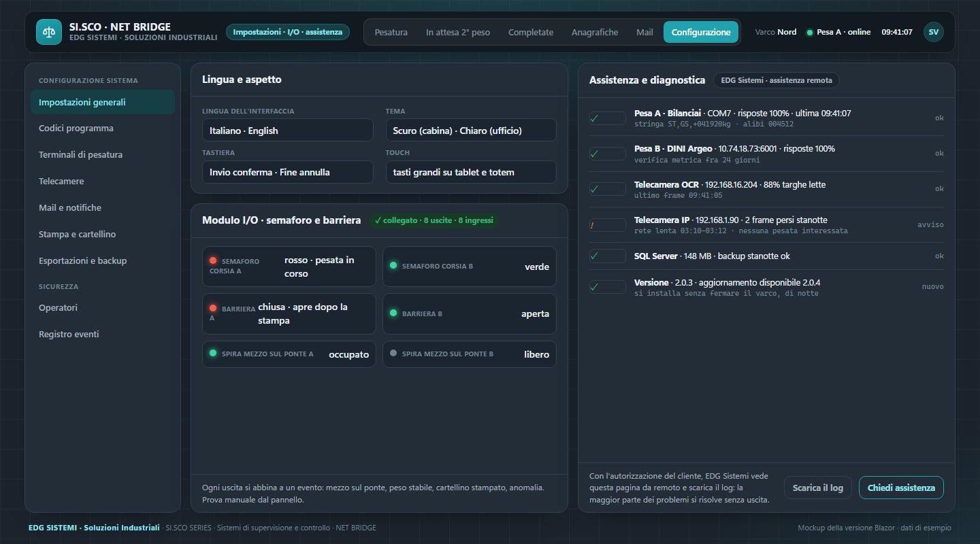Screen dimensions: 980x544
Task: Click the Chiedi assistenza button
Action: tap(901, 488)
